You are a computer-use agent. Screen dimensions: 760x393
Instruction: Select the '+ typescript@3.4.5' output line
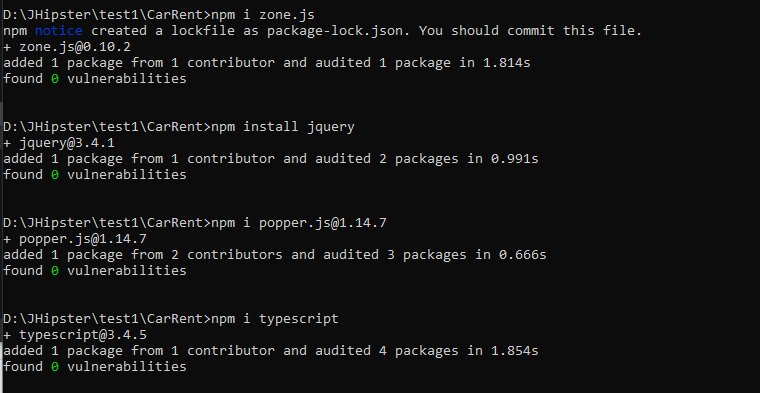point(75,335)
